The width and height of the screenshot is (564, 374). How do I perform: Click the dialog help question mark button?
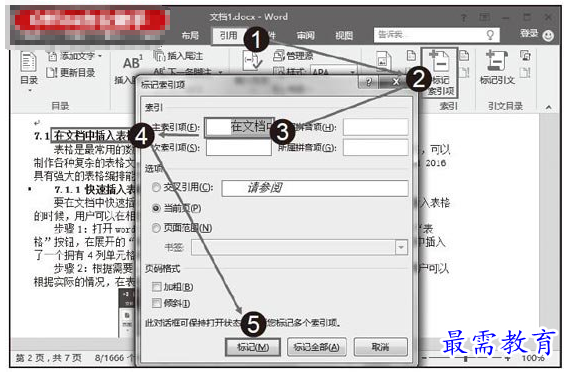[x=368, y=82]
